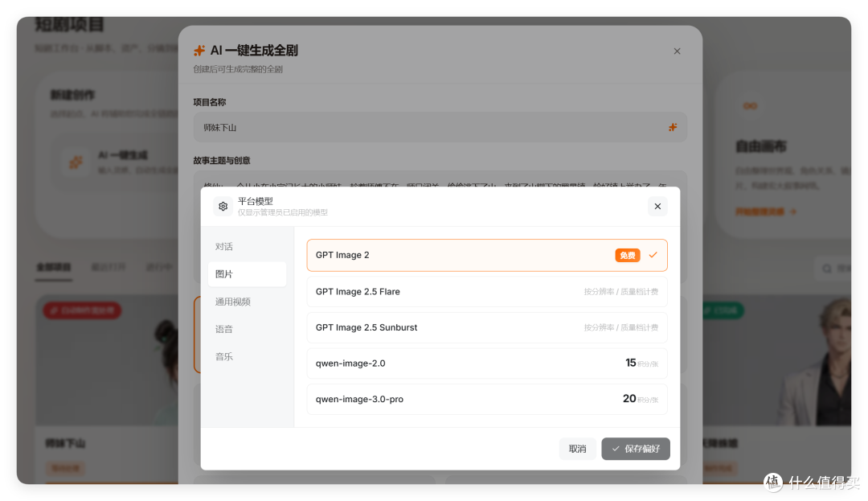Open the 全部项目 tab in background page

[x=54, y=267]
